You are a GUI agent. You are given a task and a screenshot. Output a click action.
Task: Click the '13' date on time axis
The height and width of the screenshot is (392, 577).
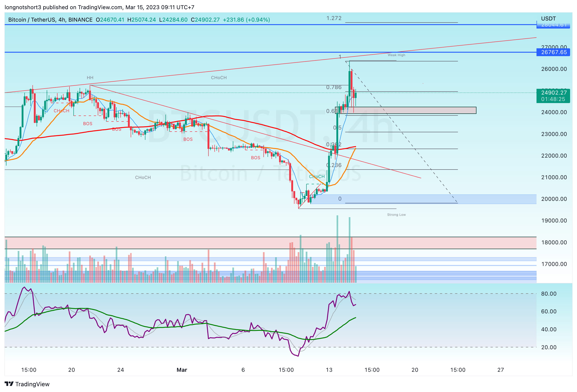click(329, 370)
